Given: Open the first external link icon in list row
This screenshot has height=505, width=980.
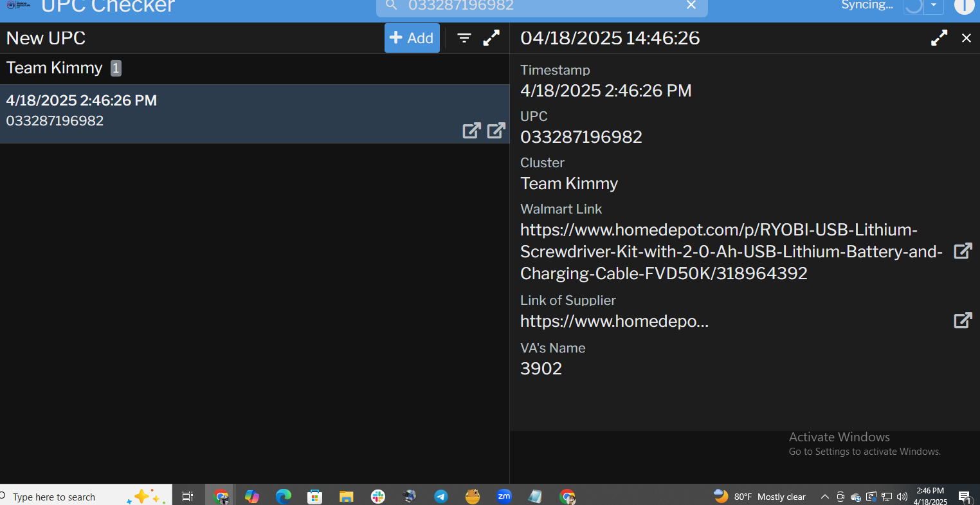Looking at the screenshot, I should 471,131.
